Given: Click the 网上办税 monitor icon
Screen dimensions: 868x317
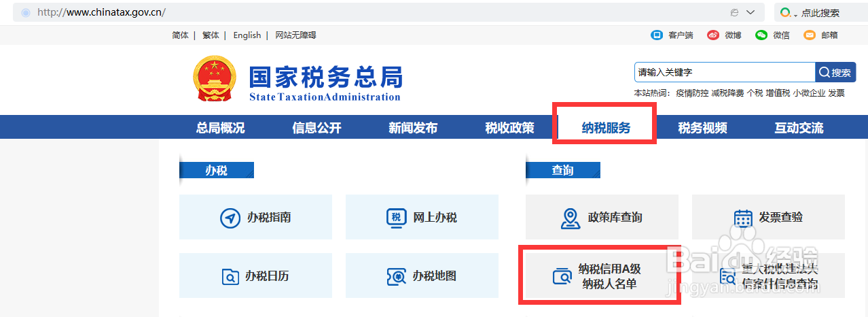Looking at the screenshot, I should coord(395,218).
